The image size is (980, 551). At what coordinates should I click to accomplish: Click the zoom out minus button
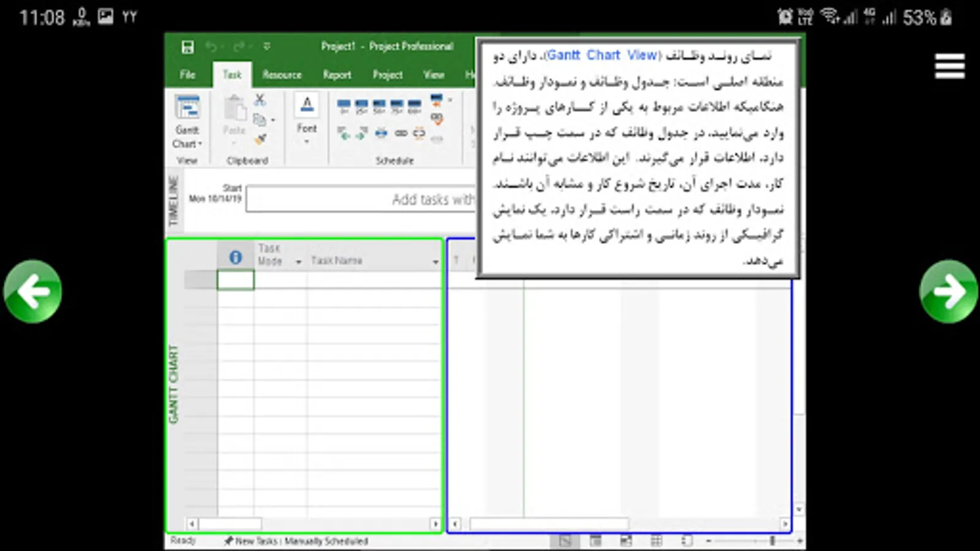coord(709,541)
